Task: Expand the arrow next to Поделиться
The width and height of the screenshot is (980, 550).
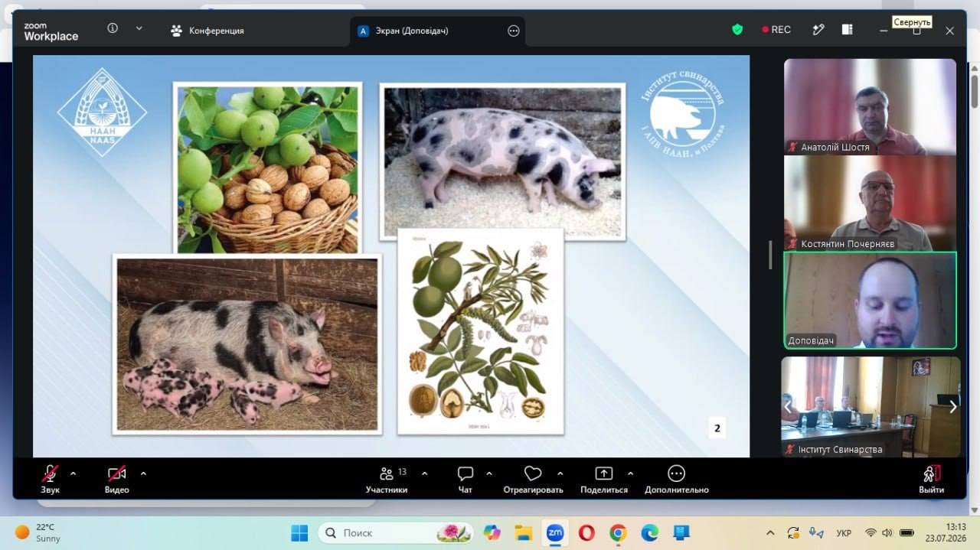Action: pyautogui.click(x=631, y=474)
